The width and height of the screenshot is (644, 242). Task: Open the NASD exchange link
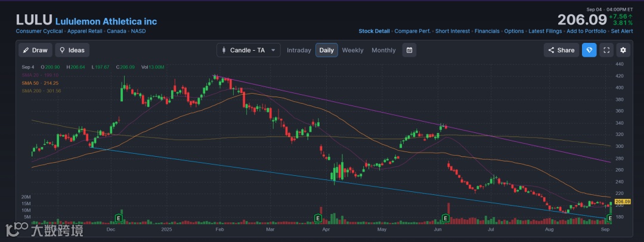tap(138, 31)
